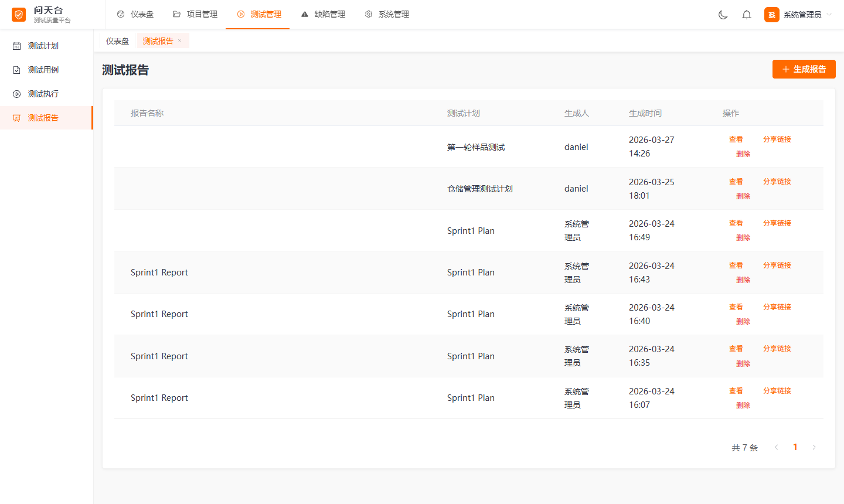The image size is (844, 504).
Task: Share link for the 16:49 report
Action: (x=777, y=223)
